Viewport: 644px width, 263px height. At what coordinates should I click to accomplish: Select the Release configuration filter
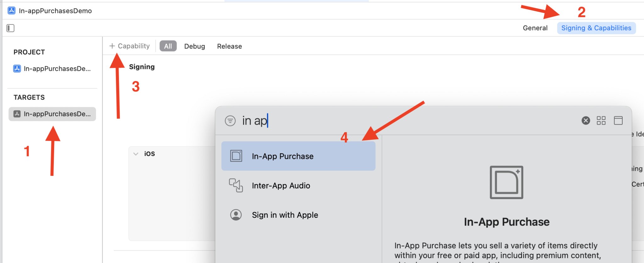229,46
